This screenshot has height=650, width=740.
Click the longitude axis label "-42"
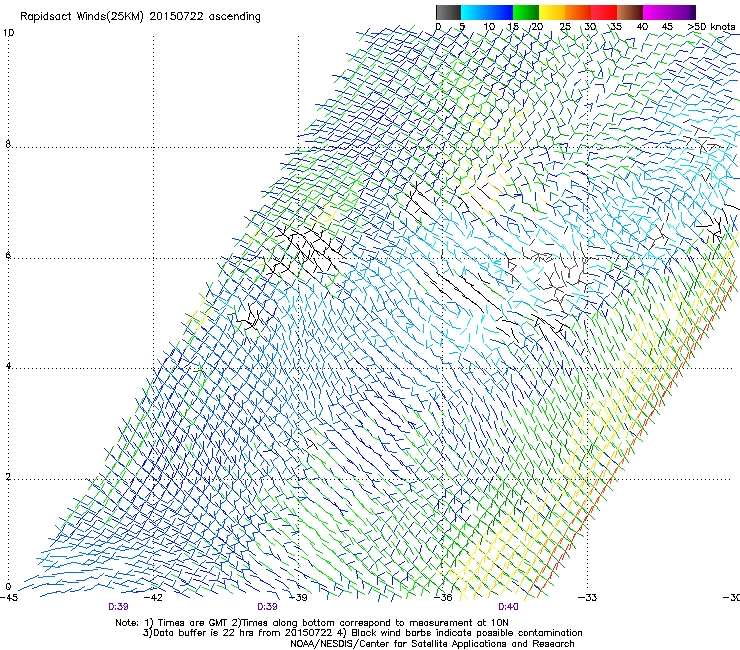pyautogui.click(x=153, y=598)
